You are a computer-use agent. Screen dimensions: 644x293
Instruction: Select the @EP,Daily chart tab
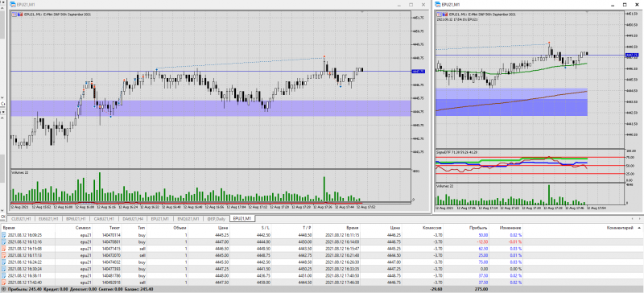(216, 219)
